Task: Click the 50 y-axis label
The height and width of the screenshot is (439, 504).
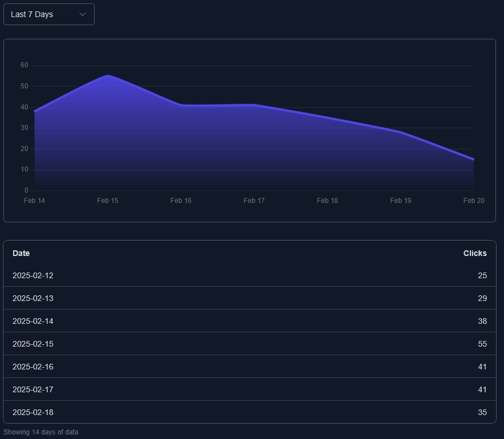Action: click(25, 86)
